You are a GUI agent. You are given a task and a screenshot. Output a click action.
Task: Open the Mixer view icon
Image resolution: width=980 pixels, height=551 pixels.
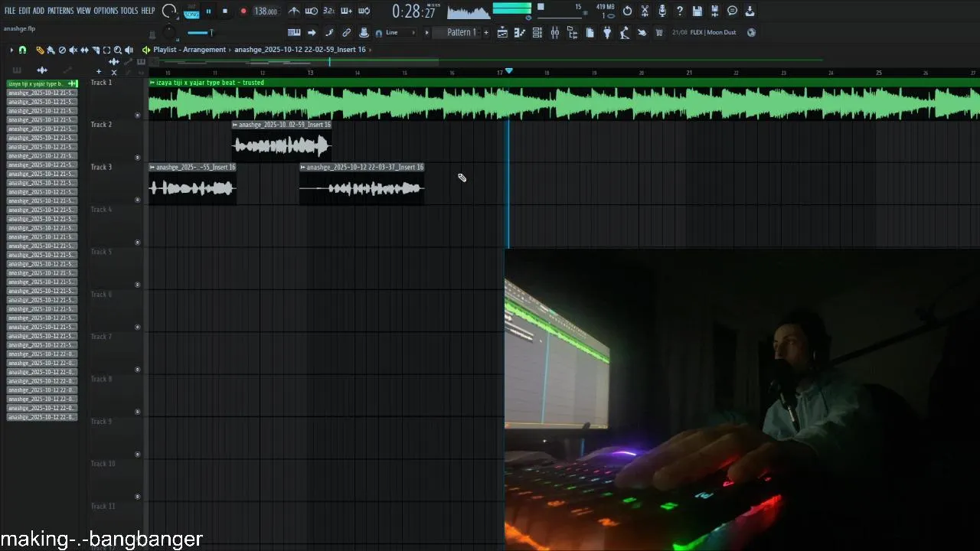point(554,32)
